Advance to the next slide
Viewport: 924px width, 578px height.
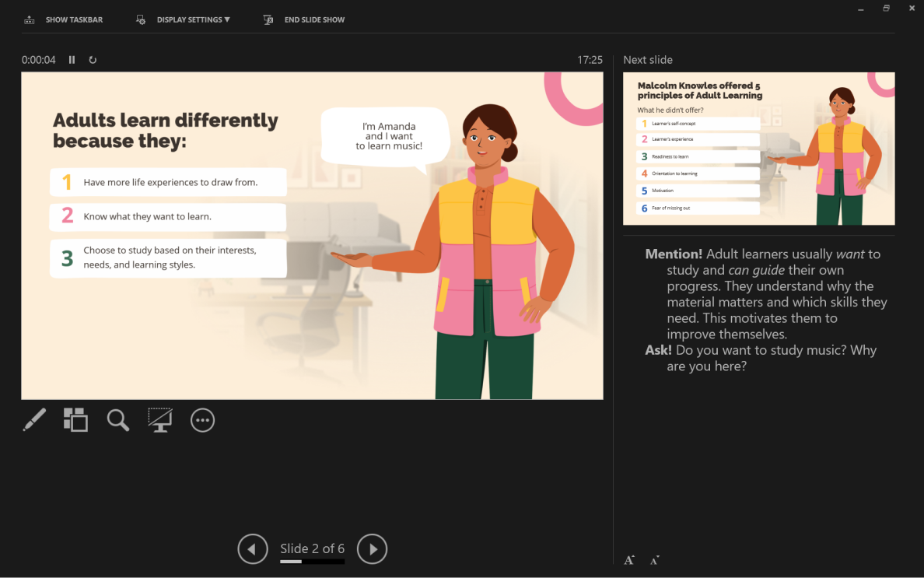[x=372, y=549]
